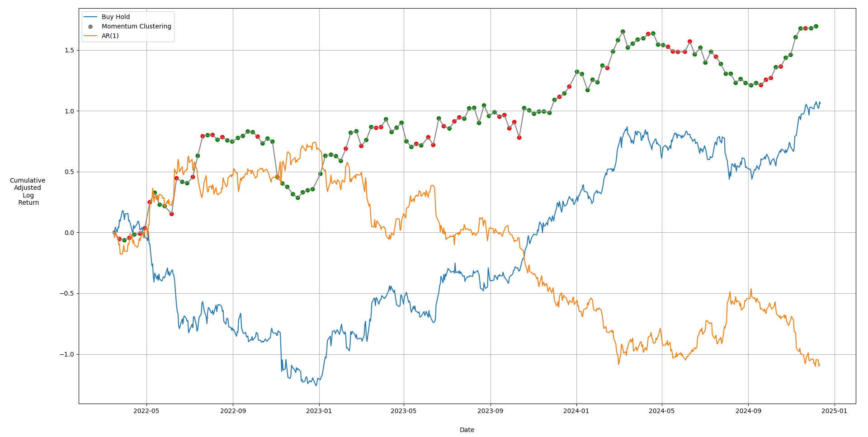Click the 0.0 y-axis tick label

click(x=69, y=233)
